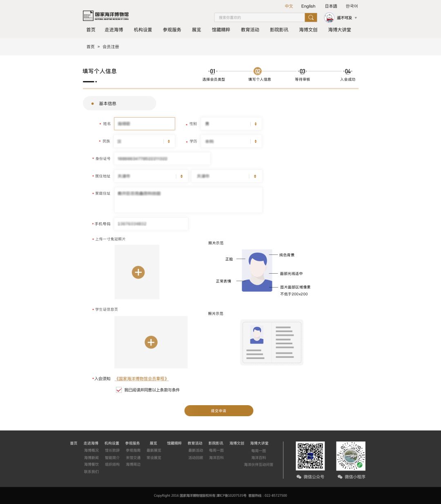Toggle the agree to terms checkbox
The width and height of the screenshot is (441, 504).
tap(119, 390)
